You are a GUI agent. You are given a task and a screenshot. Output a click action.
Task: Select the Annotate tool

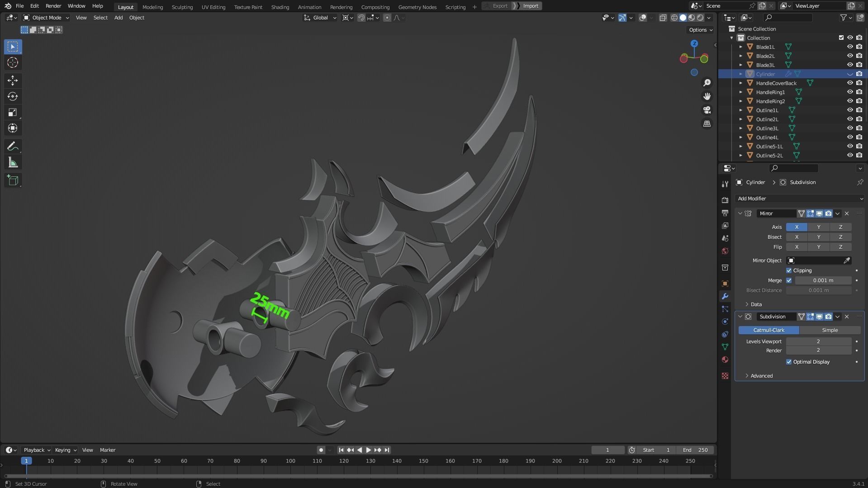13,146
